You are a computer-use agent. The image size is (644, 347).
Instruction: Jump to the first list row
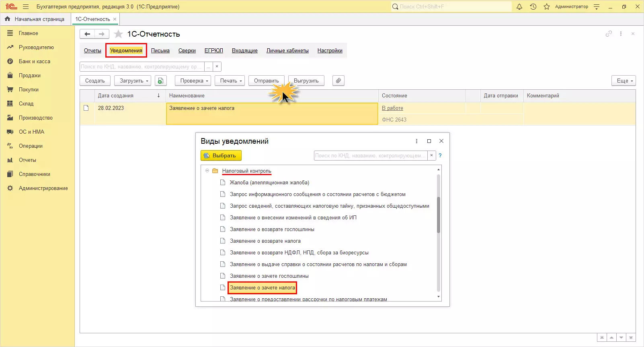(x=602, y=337)
